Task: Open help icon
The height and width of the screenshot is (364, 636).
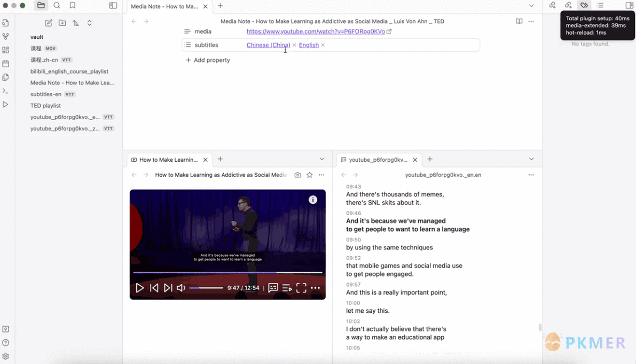Action: (6, 343)
